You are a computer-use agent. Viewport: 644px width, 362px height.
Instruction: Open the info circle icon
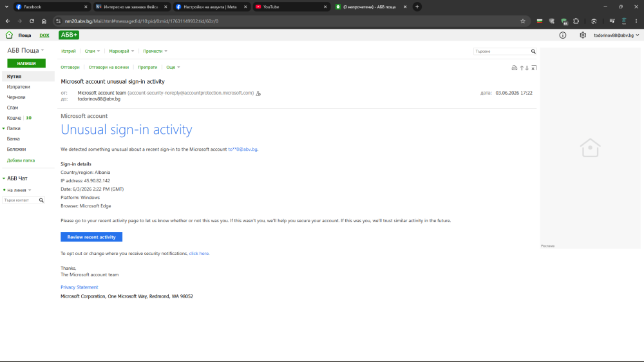(563, 35)
